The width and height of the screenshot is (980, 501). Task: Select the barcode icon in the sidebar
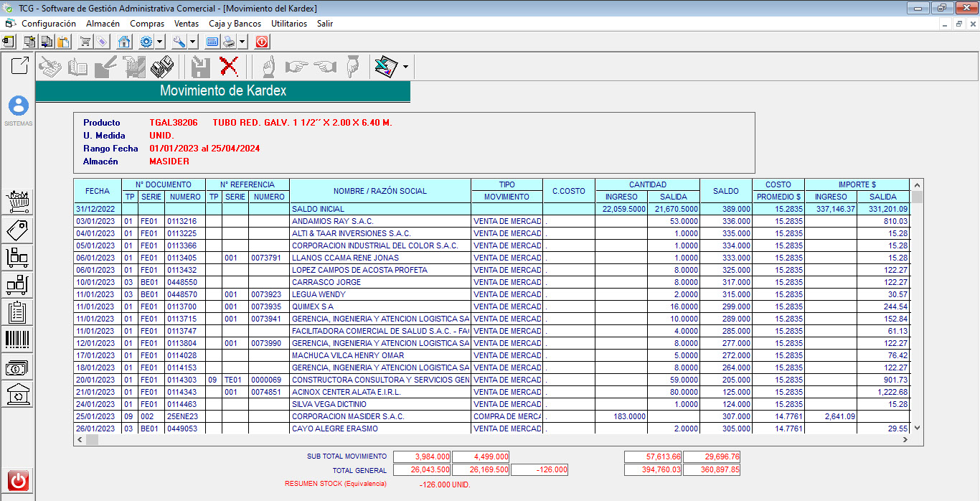[x=17, y=340]
